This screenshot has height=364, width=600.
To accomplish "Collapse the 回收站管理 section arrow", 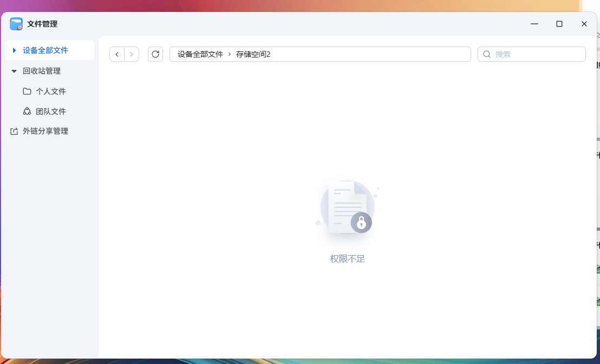I will click(14, 71).
